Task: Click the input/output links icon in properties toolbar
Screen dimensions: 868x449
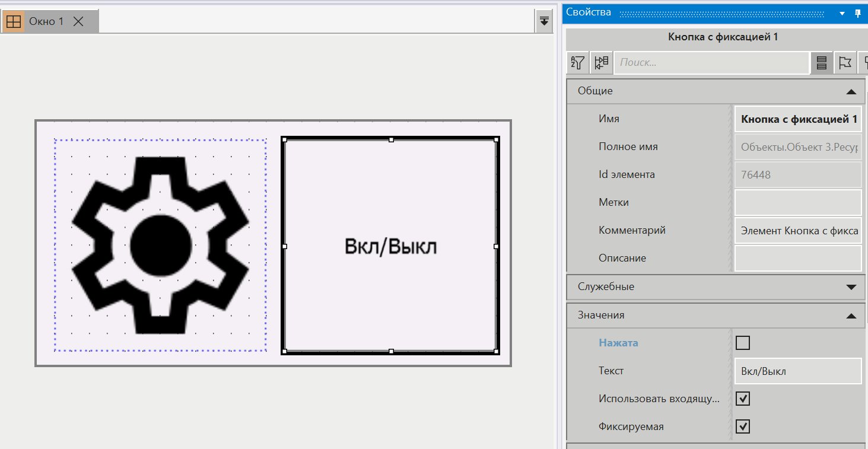Action: click(601, 62)
